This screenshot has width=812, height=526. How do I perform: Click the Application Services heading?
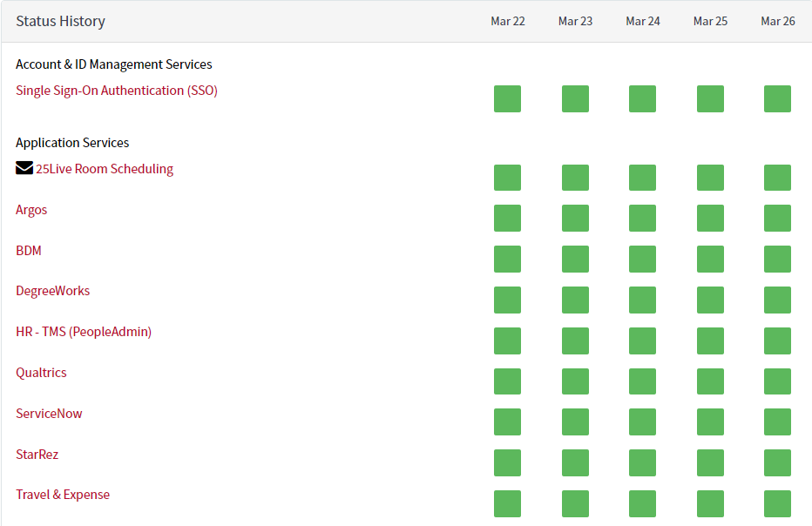[x=72, y=143]
